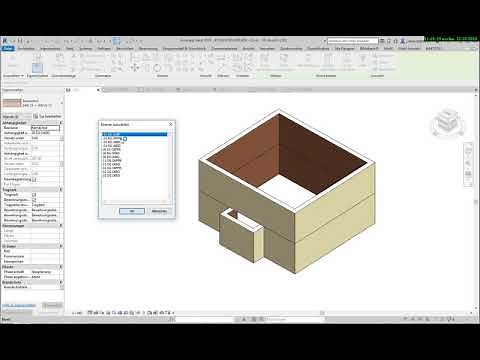
Task: Switch to the Beschriften ribbon tab
Action: 125,49
